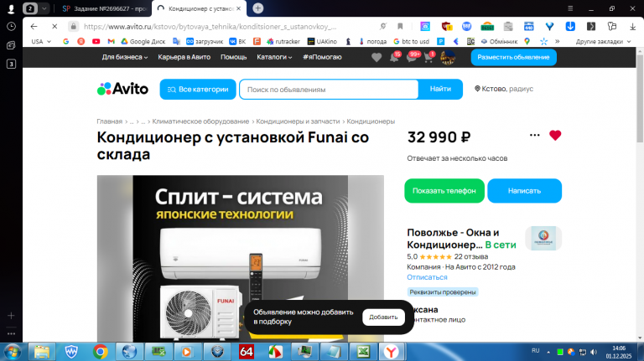Image resolution: width=644 pixels, height=361 pixels.
Task: Focus the Поиск по объявлениям search field
Action: [329, 89]
